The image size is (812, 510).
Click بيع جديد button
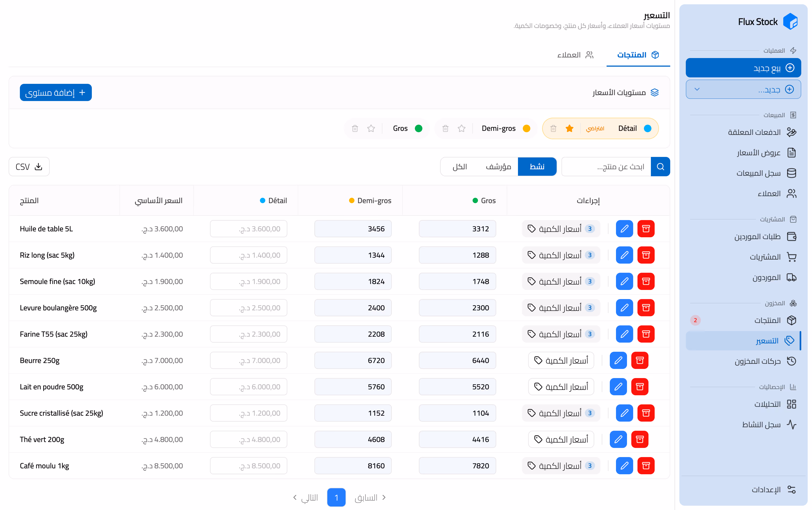[743, 68]
